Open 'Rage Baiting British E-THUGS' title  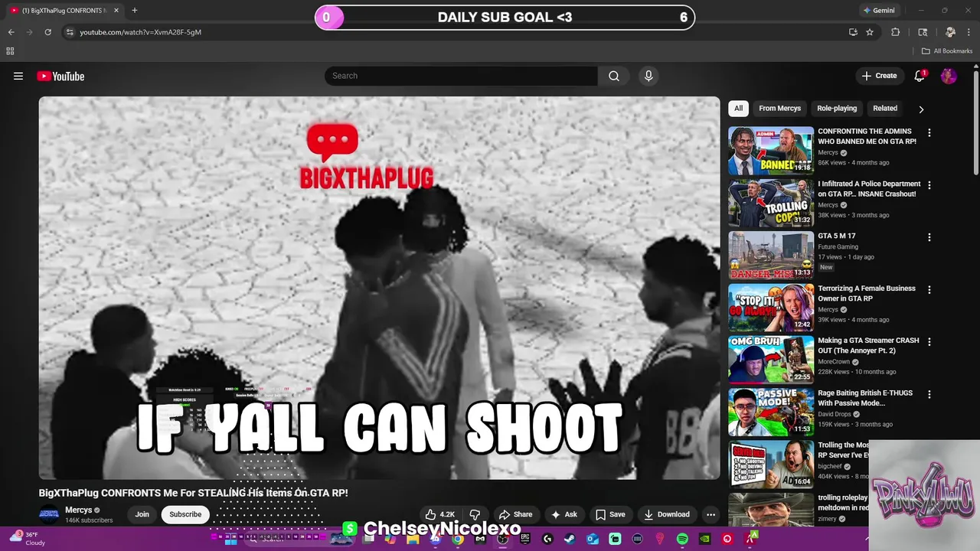865,398
